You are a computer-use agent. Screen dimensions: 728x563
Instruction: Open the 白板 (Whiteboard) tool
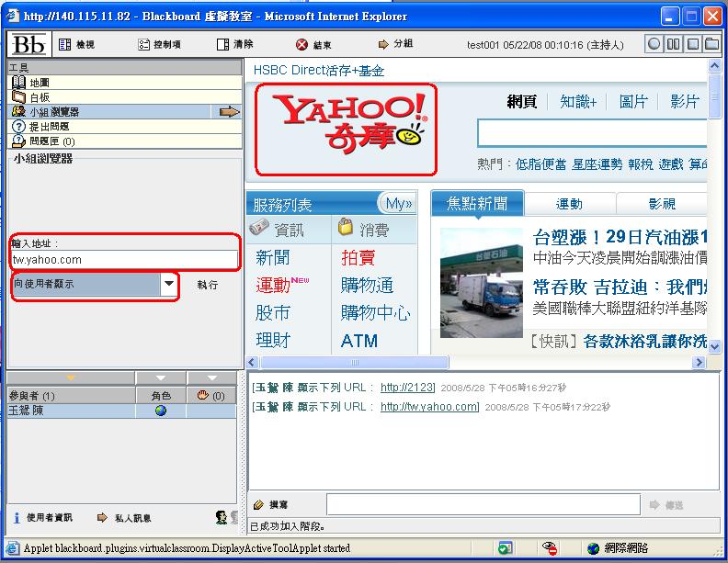[39, 96]
